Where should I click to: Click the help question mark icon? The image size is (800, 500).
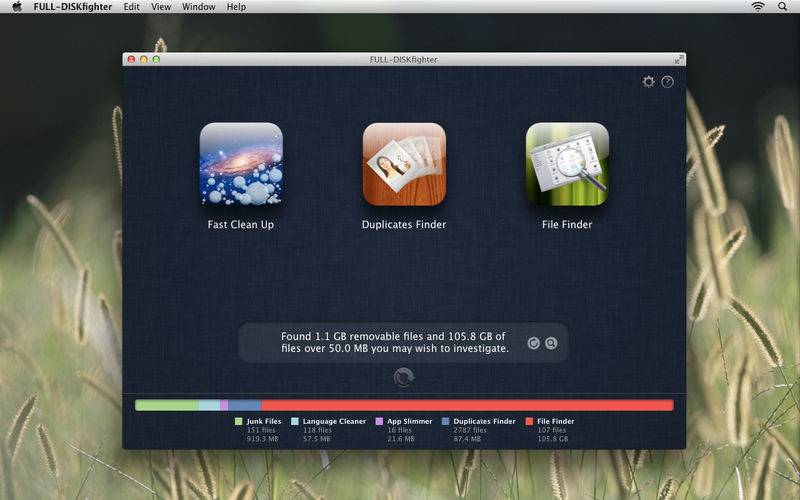667,82
